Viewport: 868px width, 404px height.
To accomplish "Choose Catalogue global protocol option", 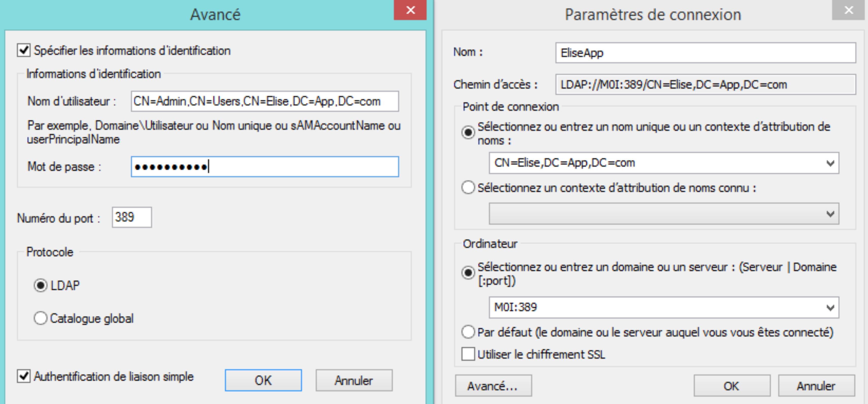I will pos(41,318).
